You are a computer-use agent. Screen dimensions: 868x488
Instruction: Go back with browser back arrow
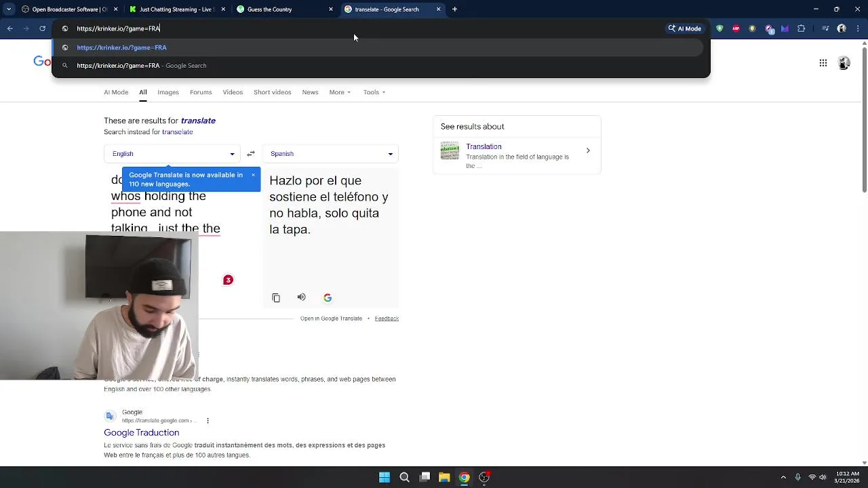point(10,28)
